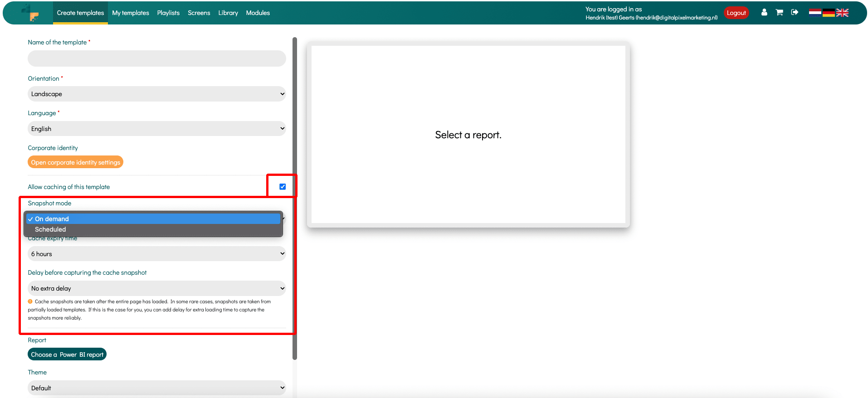Open the Language English dropdown
868x398 pixels.
coord(157,129)
